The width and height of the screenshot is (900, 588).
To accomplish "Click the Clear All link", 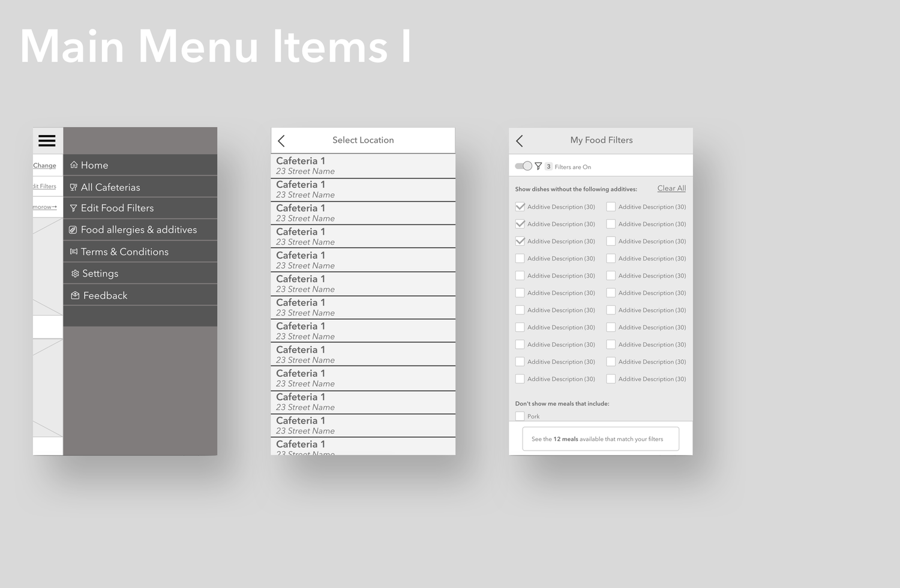I will pyautogui.click(x=671, y=188).
